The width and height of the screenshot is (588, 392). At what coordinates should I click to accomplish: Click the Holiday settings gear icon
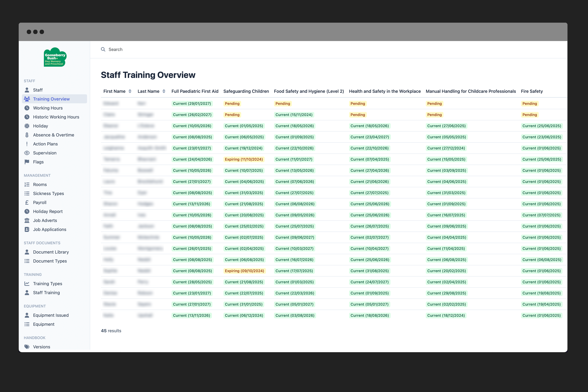pos(27,126)
